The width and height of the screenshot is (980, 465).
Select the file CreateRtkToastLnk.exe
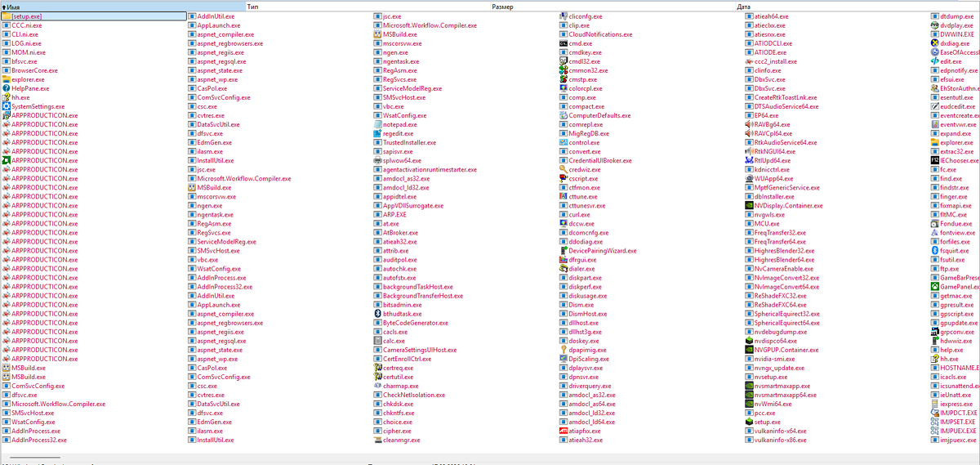click(x=786, y=97)
